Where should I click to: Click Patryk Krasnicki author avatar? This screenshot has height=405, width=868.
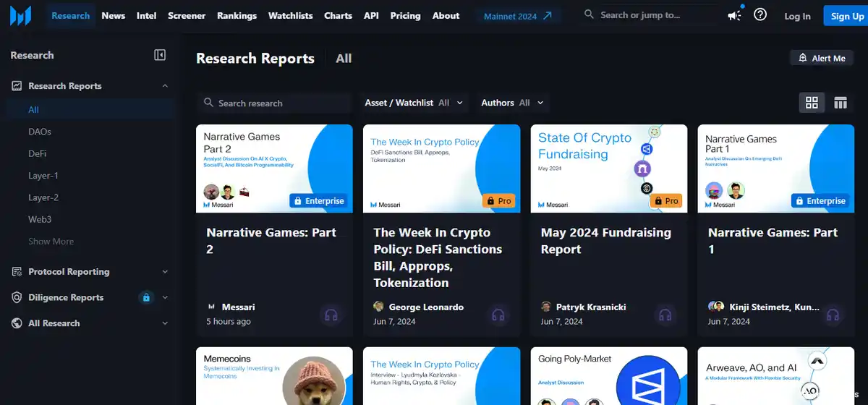(546, 307)
